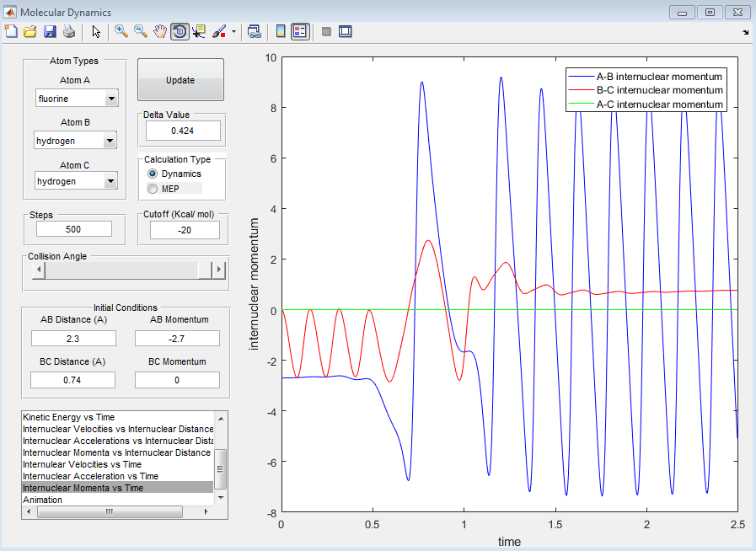Image resolution: width=756 pixels, height=551 pixels.
Task: Click the Collision Angle slider right arrow
Action: pos(218,270)
